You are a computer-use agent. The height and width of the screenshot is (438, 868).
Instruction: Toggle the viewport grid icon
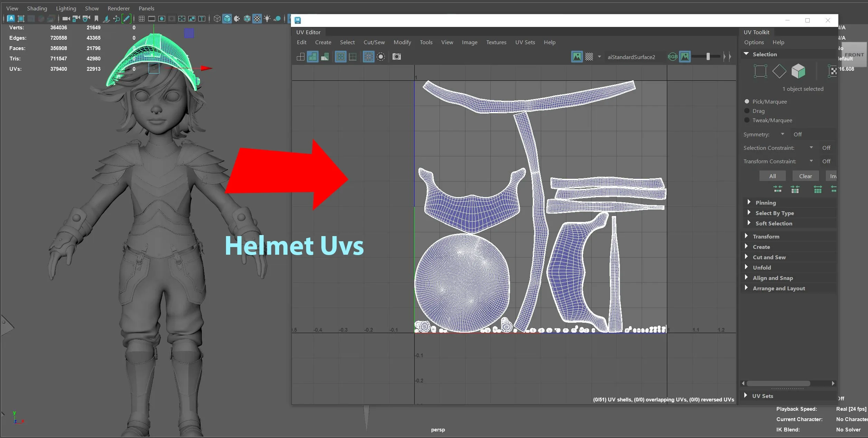click(x=142, y=19)
